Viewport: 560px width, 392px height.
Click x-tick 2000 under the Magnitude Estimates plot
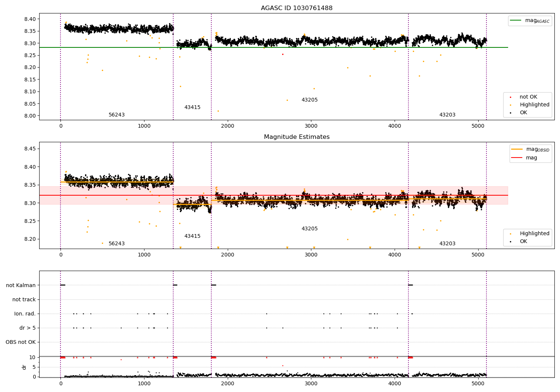pos(227,255)
